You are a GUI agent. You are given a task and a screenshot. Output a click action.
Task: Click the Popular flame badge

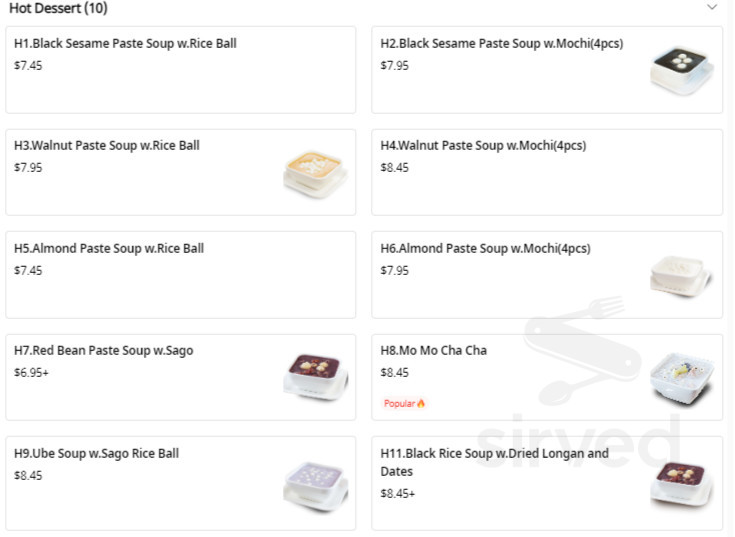click(405, 404)
